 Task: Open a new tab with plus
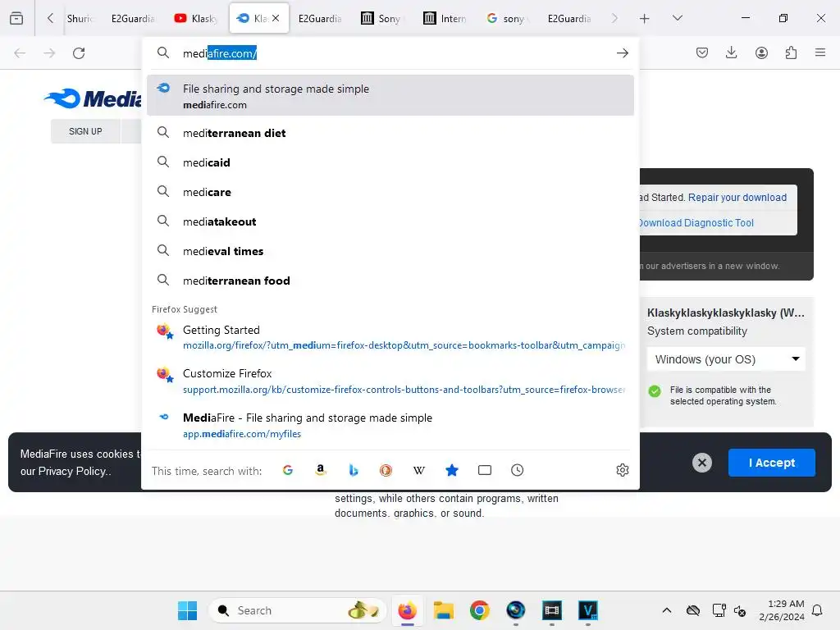click(x=645, y=19)
